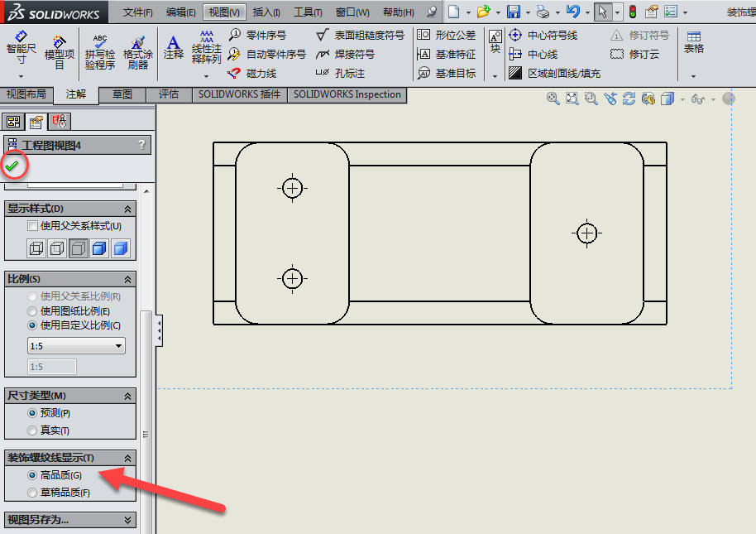The height and width of the screenshot is (534, 756).
Task: Click the Rebuild traffic light icon
Action: tap(633, 12)
